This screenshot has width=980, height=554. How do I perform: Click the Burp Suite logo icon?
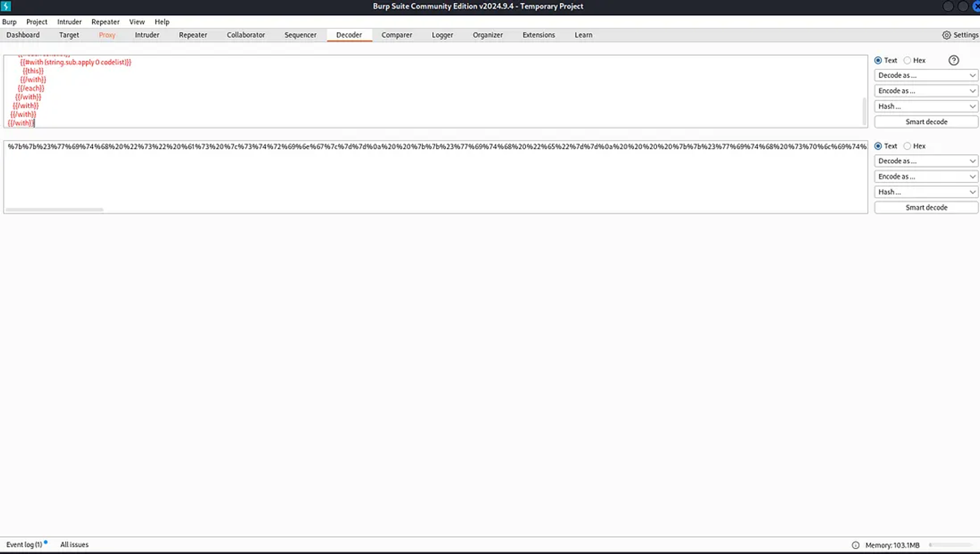coord(6,6)
